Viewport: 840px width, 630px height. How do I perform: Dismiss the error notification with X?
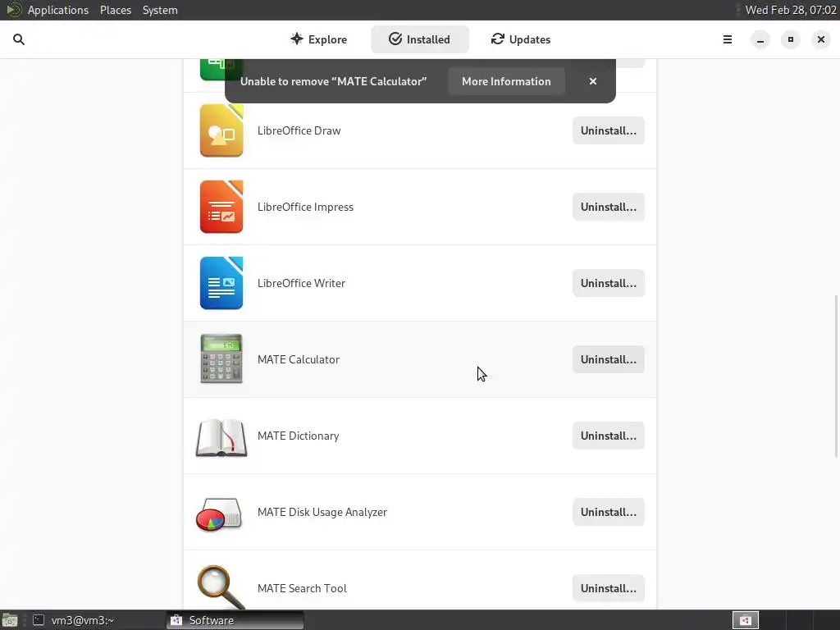click(x=592, y=81)
